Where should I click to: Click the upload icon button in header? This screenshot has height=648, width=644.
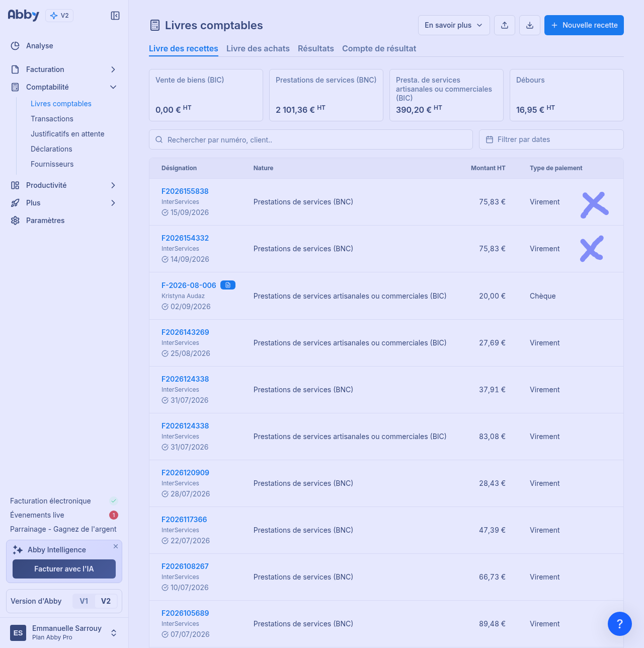click(x=505, y=25)
